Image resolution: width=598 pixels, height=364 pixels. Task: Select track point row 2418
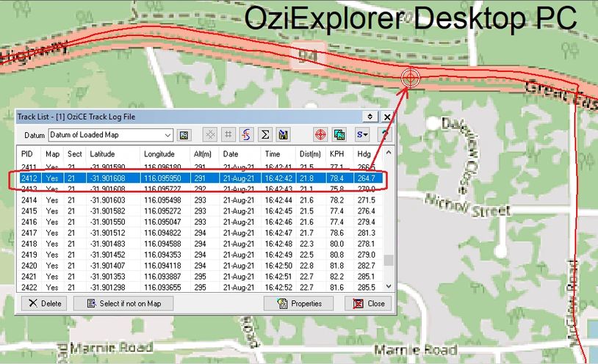click(201, 244)
